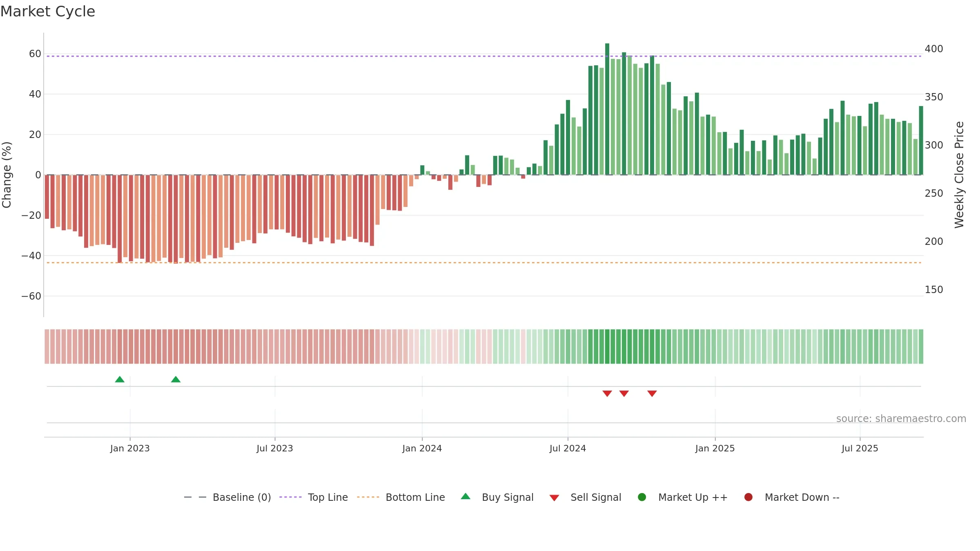Click the source: sharemaestro.com label

tap(901, 419)
